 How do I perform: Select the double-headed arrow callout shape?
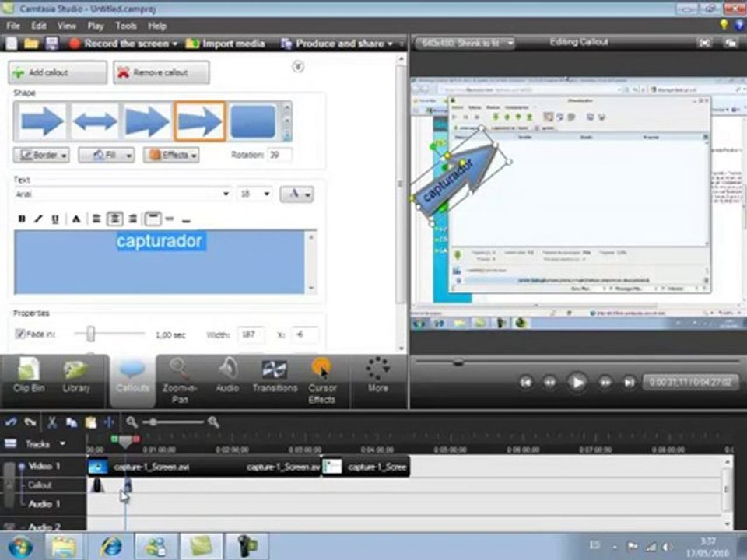coord(95,121)
